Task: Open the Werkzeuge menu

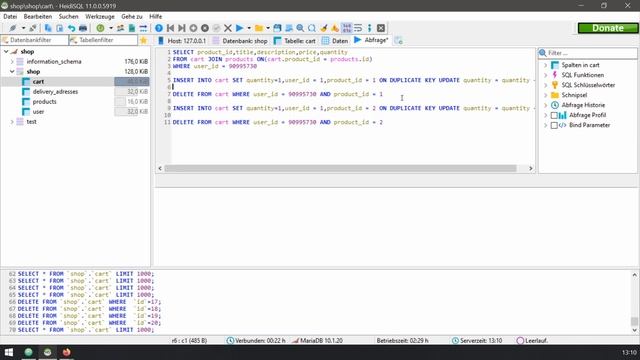Action: click(x=100, y=16)
